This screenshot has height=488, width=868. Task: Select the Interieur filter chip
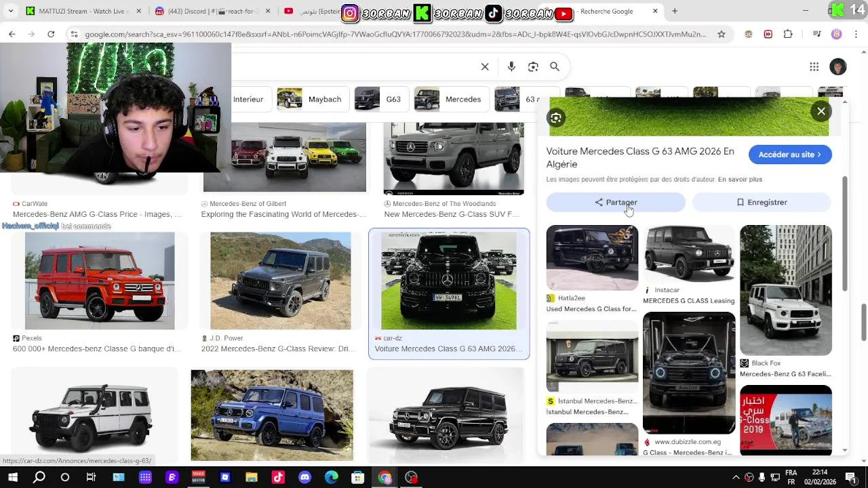[x=248, y=99]
